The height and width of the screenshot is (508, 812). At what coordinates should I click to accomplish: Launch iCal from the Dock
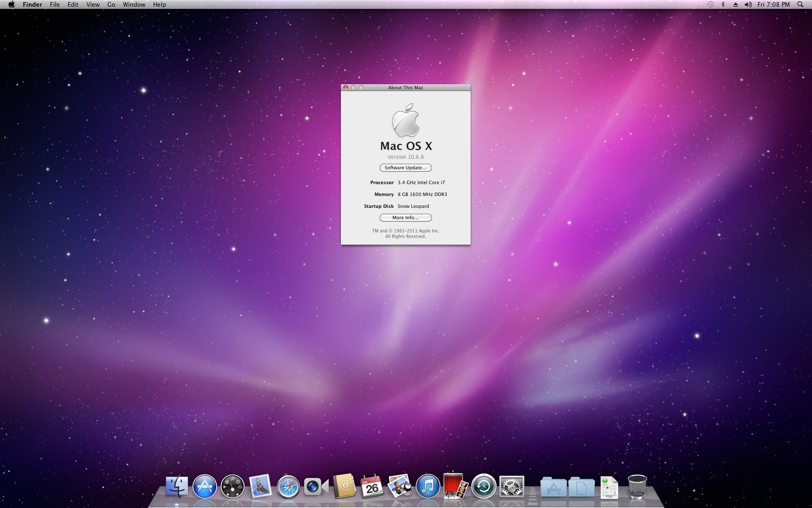click(x=372, y=487)
